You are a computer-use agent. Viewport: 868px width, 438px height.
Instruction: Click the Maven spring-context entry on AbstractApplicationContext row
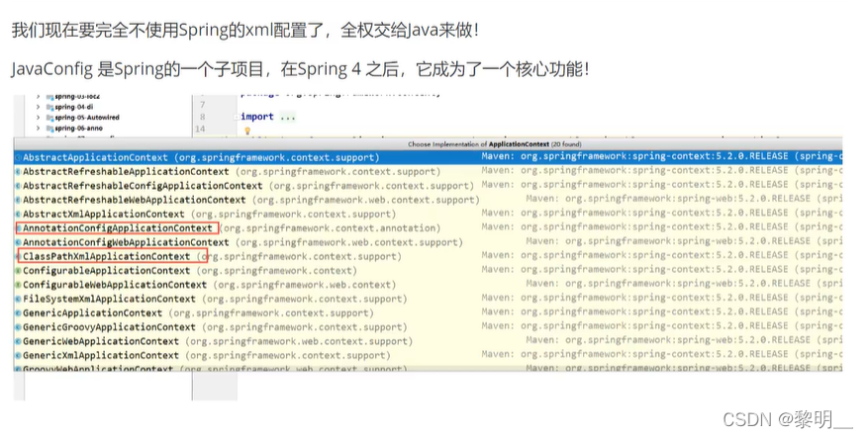pyautogui.click(x=661, y=156)
